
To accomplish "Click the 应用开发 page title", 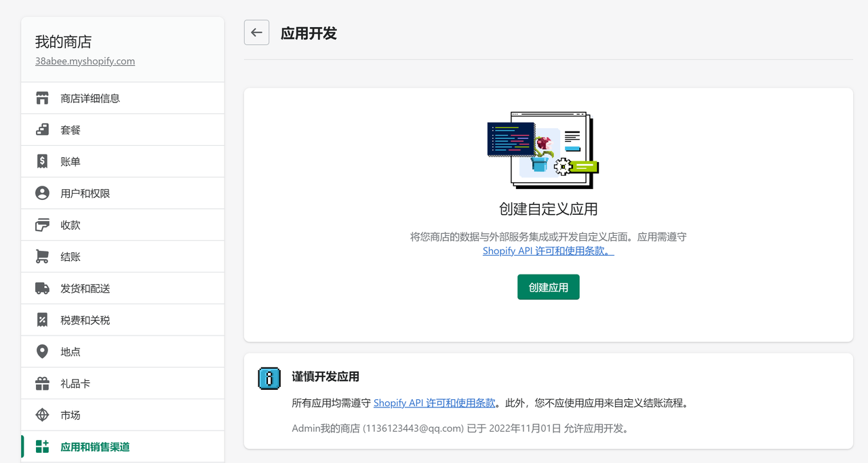I will pos(309,33).
